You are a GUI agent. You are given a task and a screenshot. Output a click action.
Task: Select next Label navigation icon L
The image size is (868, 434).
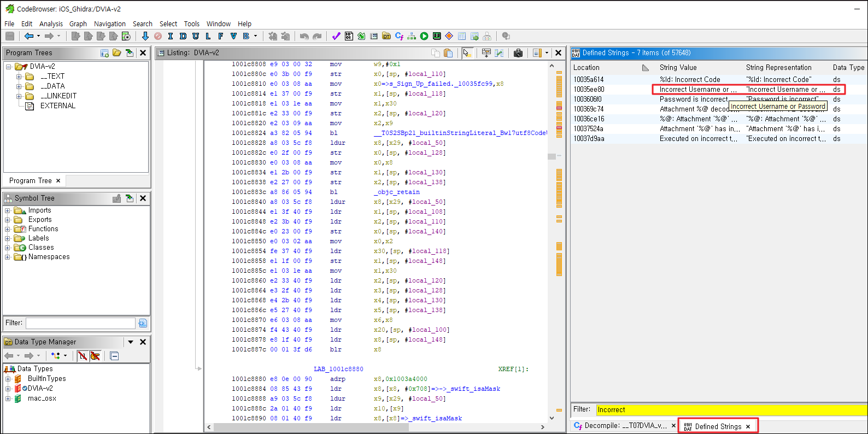tap(208, 36)
